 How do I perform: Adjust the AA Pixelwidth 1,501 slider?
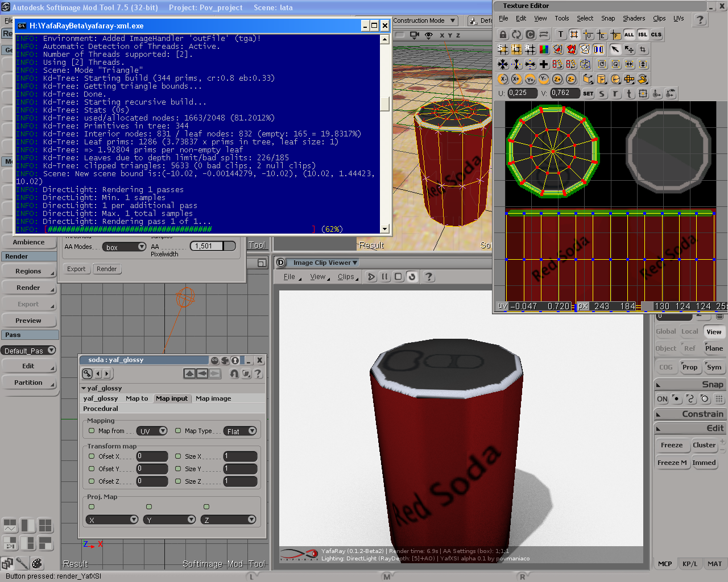213,246
